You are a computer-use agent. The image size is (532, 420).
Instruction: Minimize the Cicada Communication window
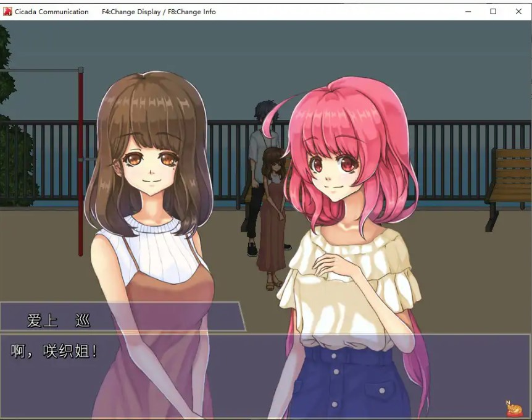(x=468, y=12)
